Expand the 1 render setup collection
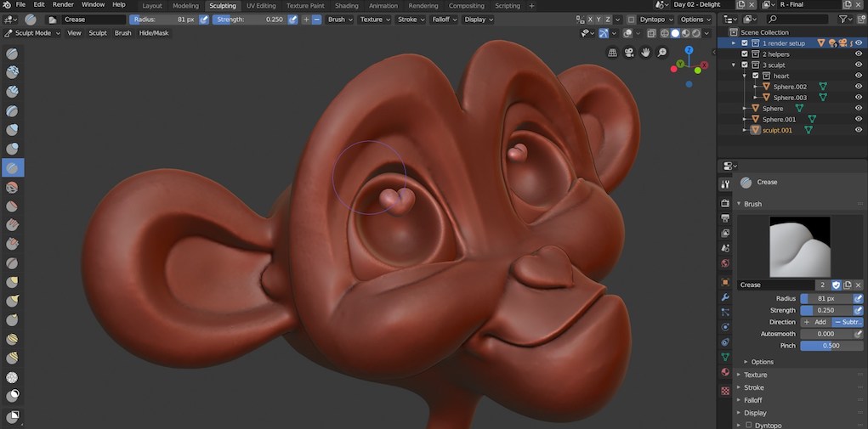Image resolution: width=868 pixels, height=429 pixels. tap(735, 43)
